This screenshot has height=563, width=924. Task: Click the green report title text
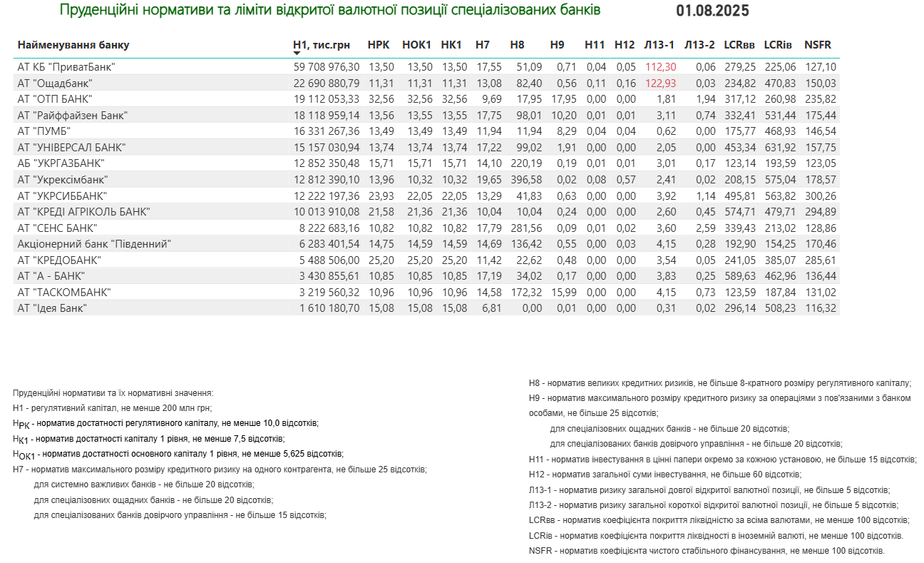pos(329,10)
